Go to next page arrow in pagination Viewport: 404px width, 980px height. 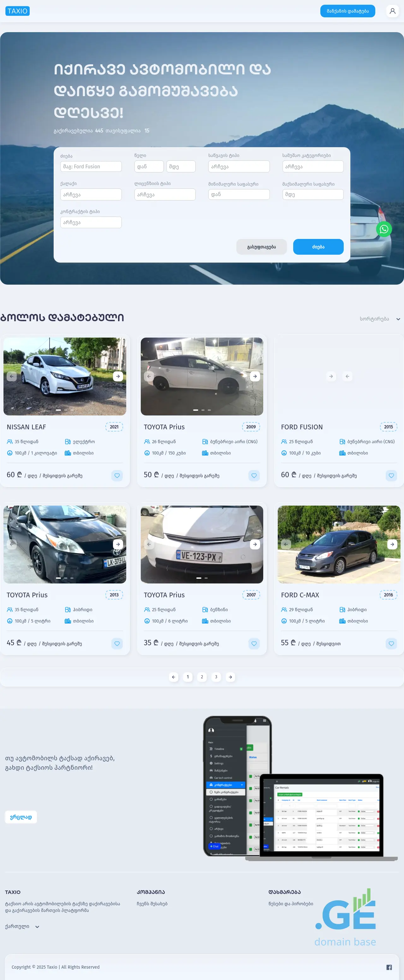point(230,677)
